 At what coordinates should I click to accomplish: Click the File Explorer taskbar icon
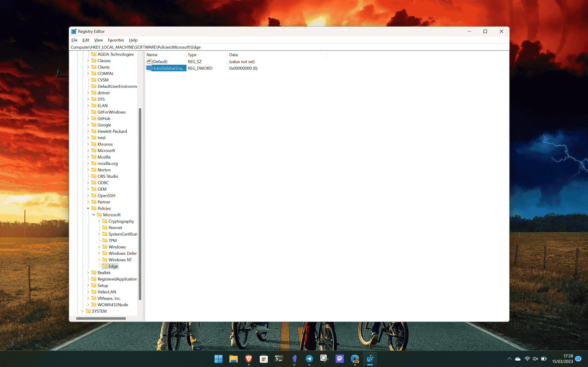point(233,359)
